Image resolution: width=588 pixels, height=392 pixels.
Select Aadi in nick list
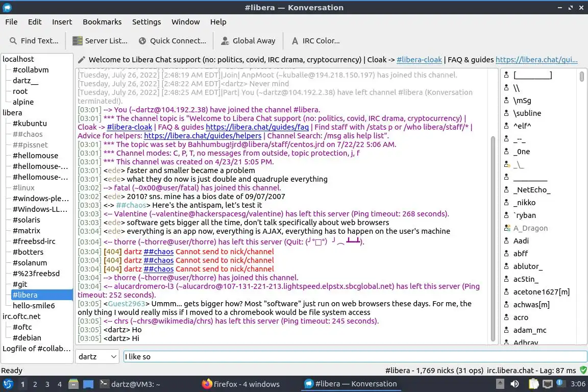click(521, 241)
